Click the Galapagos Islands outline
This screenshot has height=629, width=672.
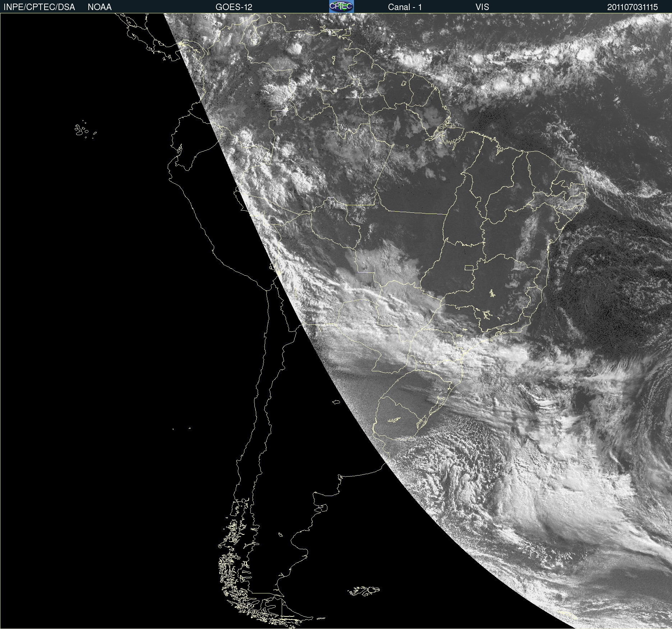(x=85, y=129)
